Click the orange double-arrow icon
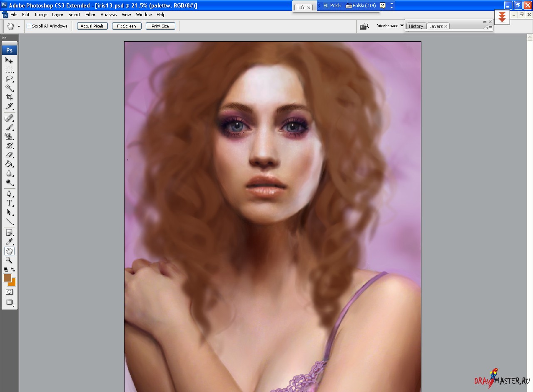 502,17
